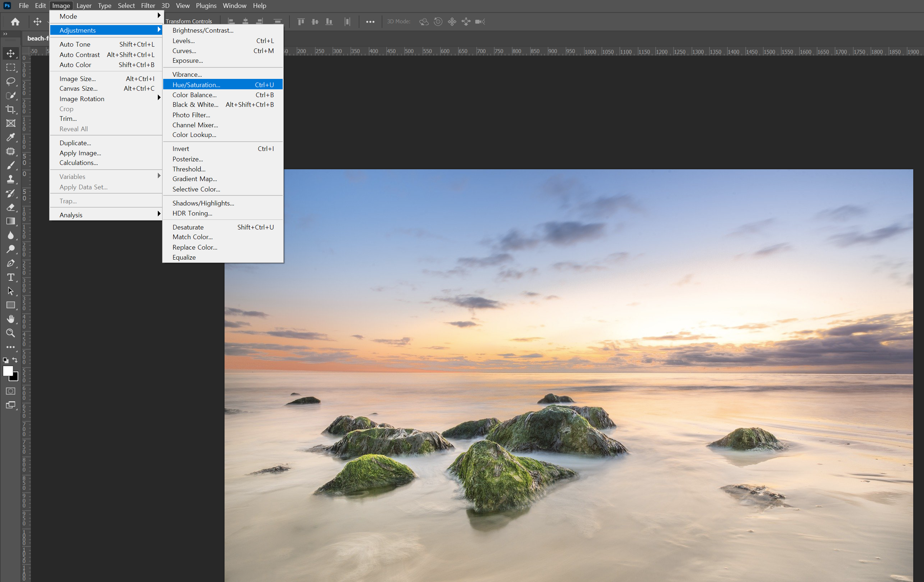The height and width of the screenshot is (582, 924).
Task: Select the Hand tool
Action: point(10,319)
